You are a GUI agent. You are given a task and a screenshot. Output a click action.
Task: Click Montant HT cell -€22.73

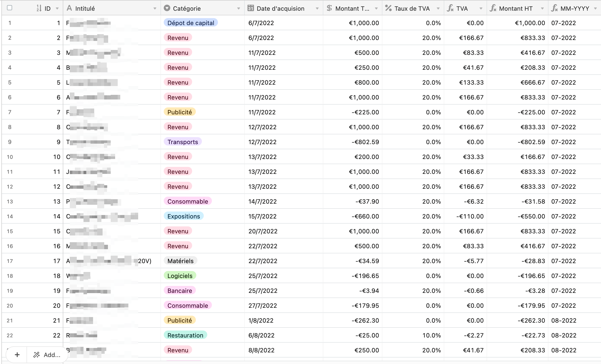518,335
